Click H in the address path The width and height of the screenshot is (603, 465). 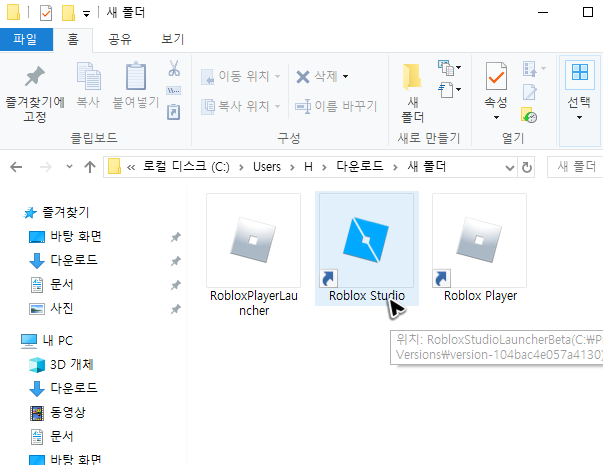308,167
